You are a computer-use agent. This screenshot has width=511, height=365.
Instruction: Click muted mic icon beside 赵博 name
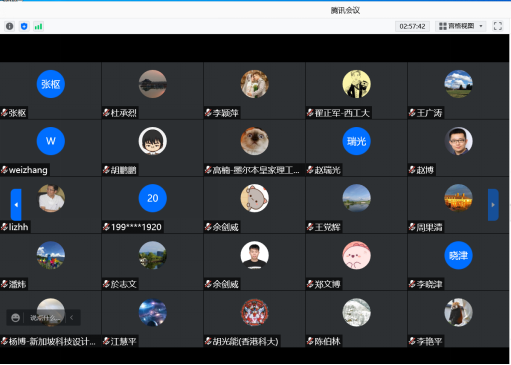[412, 170]
